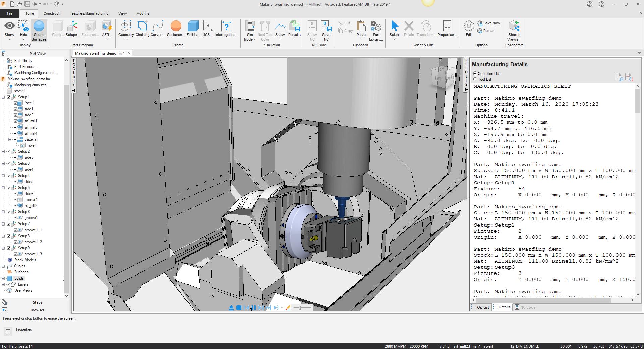Screen dimensions: 644x349
Task: Switch to the Construct ribbon tab
Action: click(x=51, y=13)
